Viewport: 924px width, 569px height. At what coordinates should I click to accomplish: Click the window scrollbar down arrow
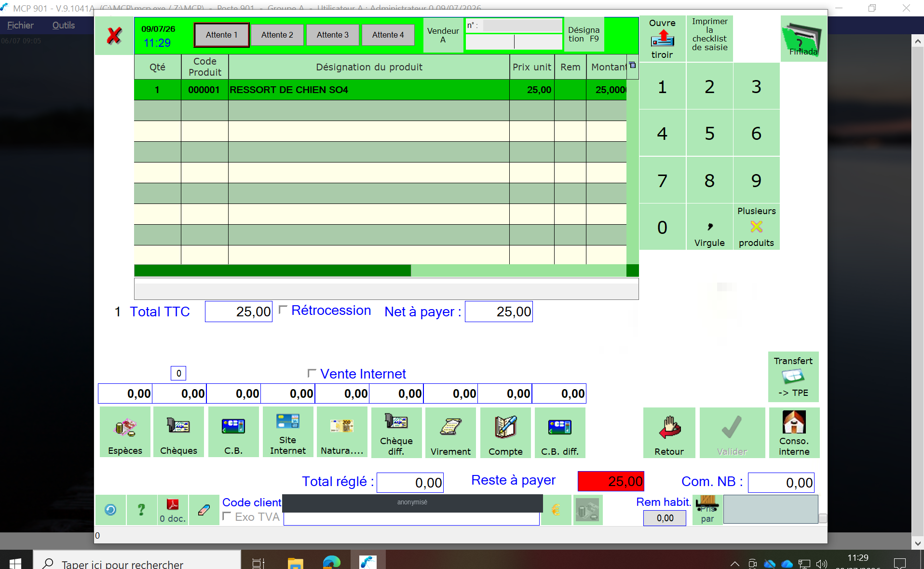(x=918, y=543)
